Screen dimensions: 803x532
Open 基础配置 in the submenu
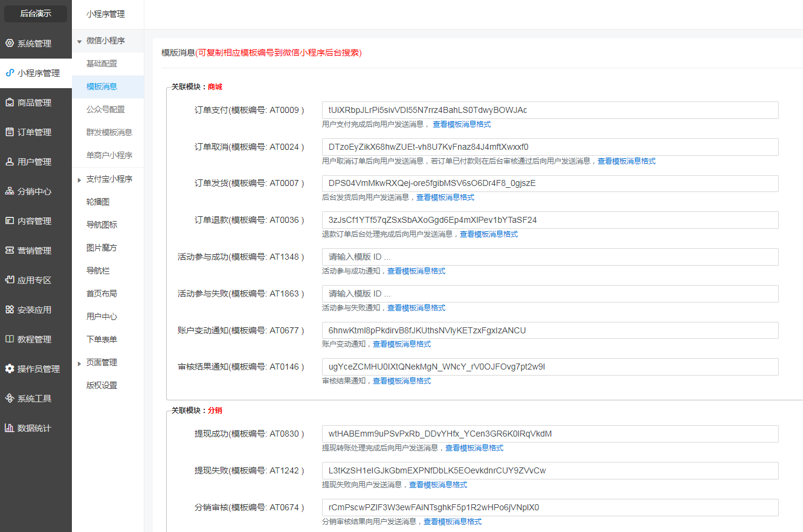(102, 63)
